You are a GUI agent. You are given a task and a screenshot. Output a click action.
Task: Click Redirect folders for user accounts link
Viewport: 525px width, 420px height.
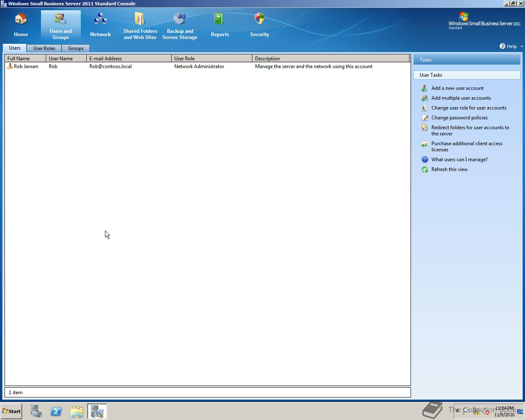pos(470,130)
